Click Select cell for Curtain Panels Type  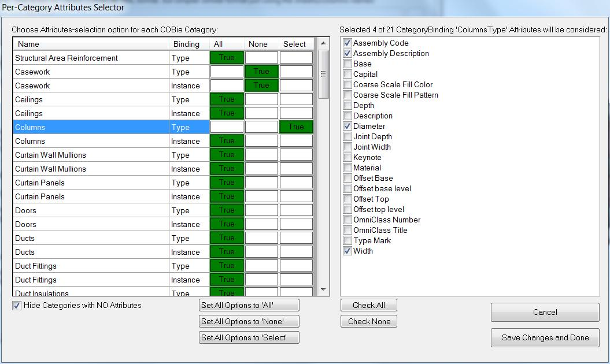pyautogui.click(x=296, y=183)
